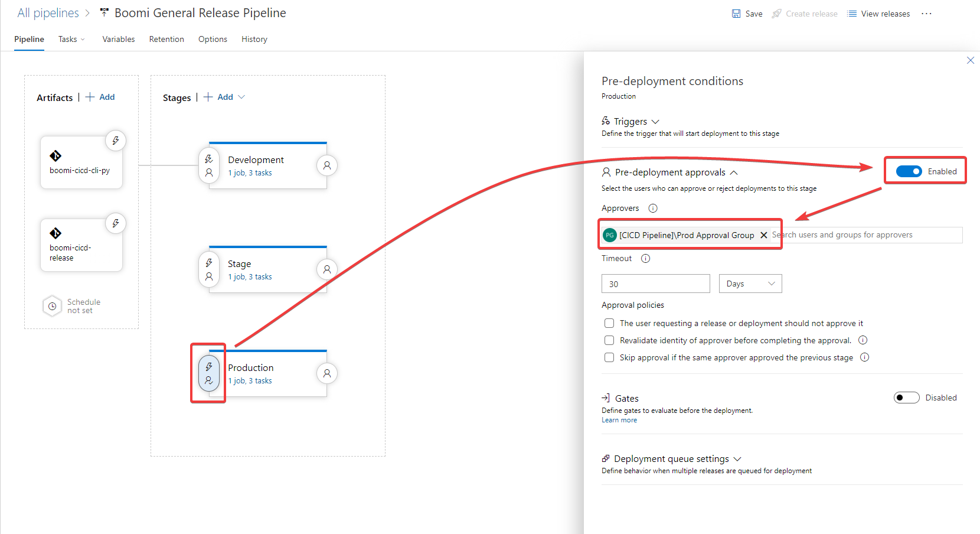Go to All pipelines breadcrumb
The image size is (980, 534).
[48, 13]
